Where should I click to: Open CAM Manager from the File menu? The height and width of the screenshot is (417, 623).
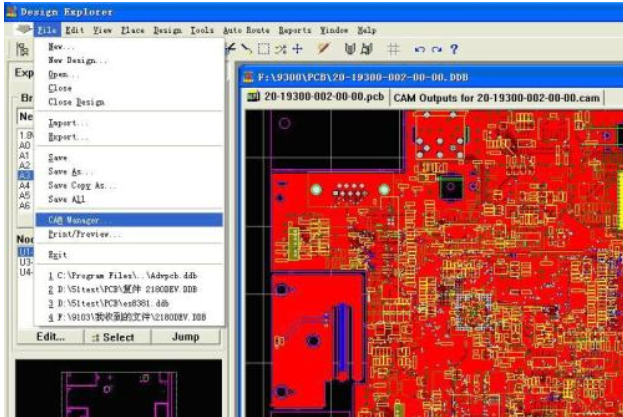[x=81, y=219]
